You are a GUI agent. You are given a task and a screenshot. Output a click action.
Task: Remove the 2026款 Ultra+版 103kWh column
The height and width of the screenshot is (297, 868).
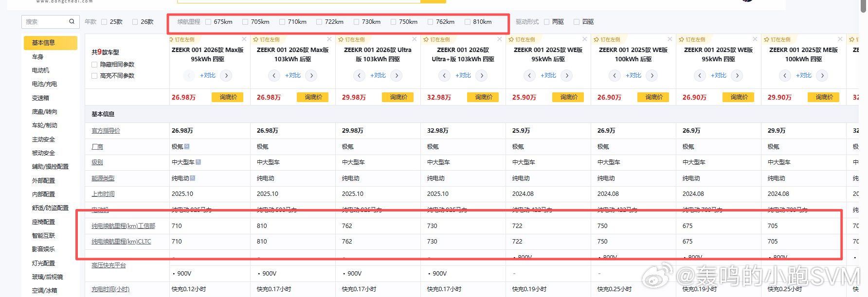point(500,39)
